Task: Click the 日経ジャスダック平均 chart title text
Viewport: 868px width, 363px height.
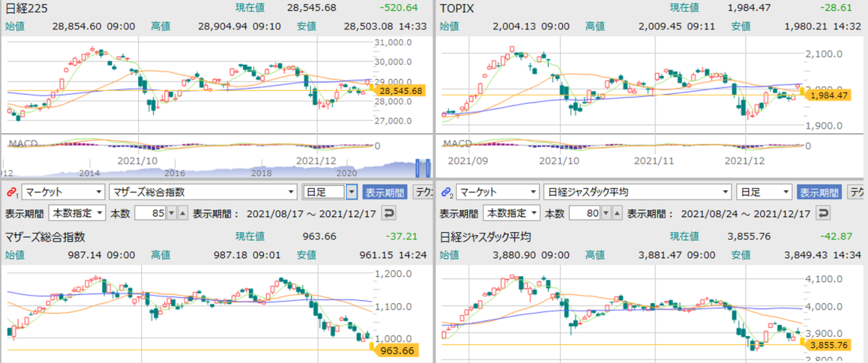Action: point(486,236)
